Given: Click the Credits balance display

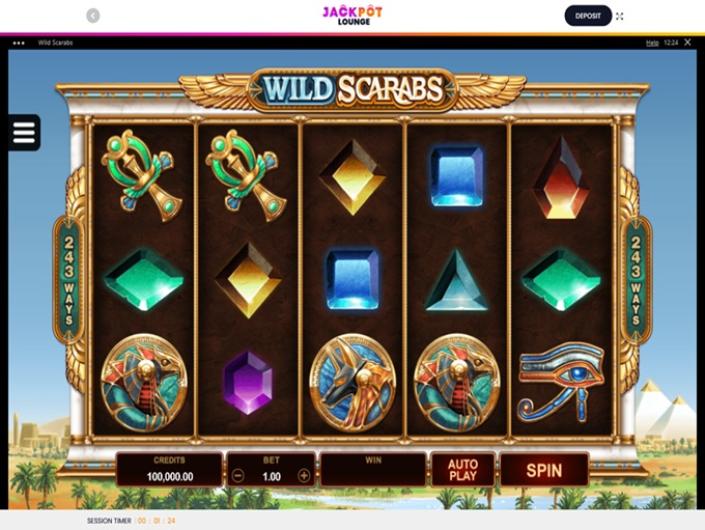Looking at the screenshot, I should [x=170, y=470].
